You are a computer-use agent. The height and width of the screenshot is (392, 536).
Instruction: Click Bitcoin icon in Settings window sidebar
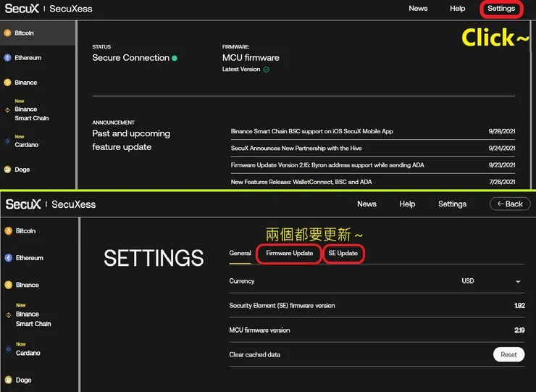point(8,231)
